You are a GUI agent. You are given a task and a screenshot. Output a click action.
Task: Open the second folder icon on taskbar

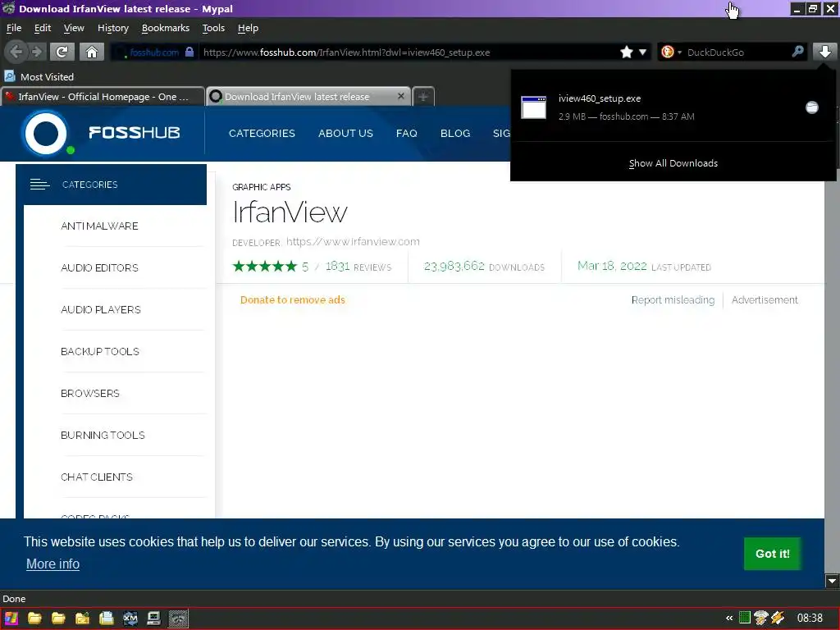[x=58, y=619]
